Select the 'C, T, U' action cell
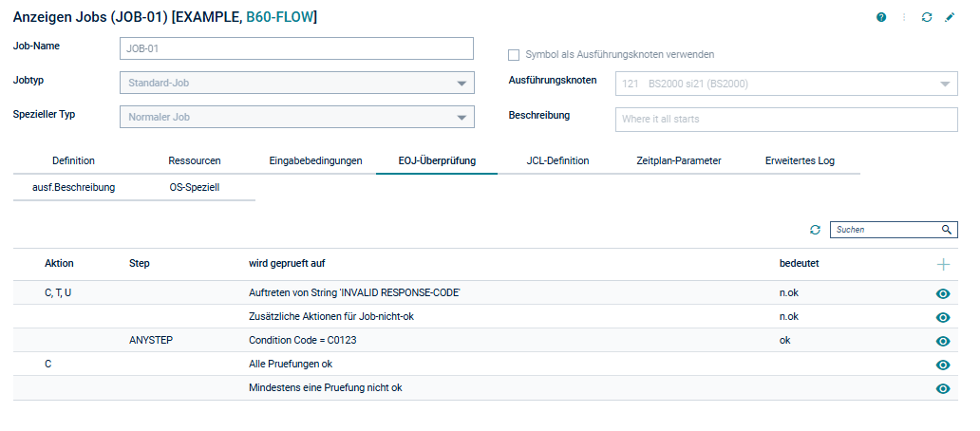Image resolution: width=980 pixels, height=431 pixels. 58,293
